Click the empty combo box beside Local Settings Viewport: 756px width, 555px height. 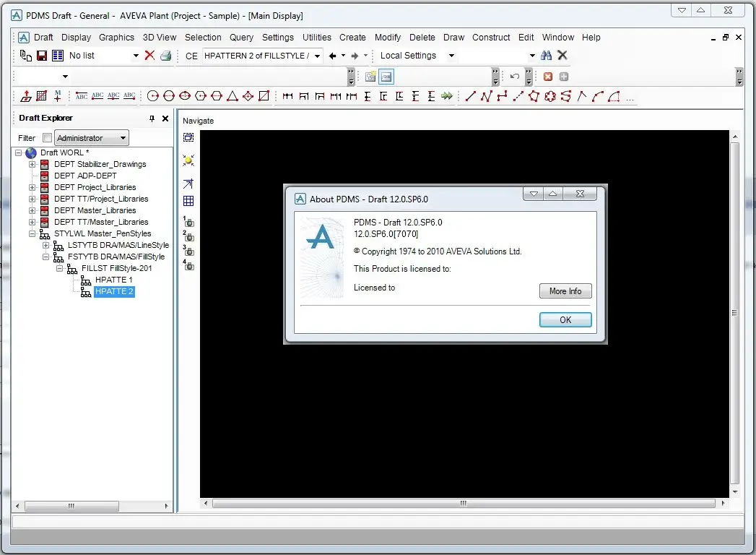[497, 56]
